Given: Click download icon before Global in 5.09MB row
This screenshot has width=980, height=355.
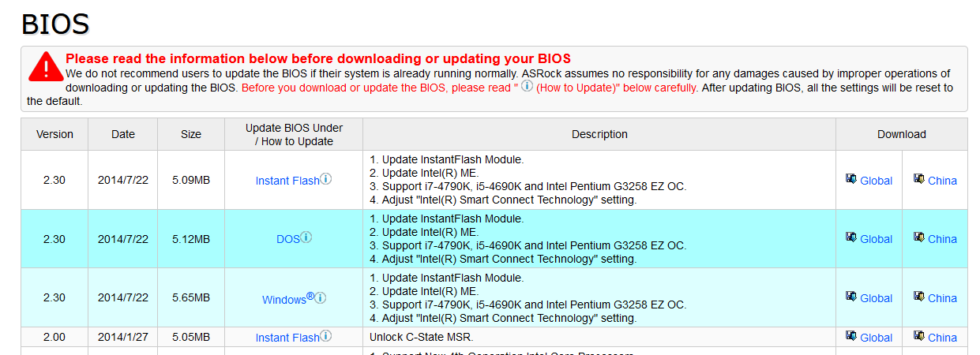Looking at the screenshot, I should pyautogui.click(x=851, y=179).
